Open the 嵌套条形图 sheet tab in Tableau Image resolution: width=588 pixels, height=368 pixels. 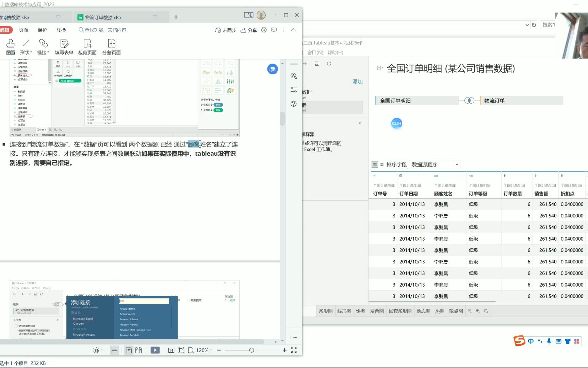pos(400,311)
